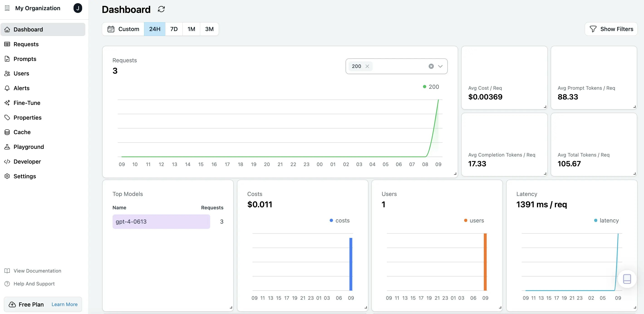
Task: Follow the Learn More link
Action: pyautogui.click(x=64, y=304)
